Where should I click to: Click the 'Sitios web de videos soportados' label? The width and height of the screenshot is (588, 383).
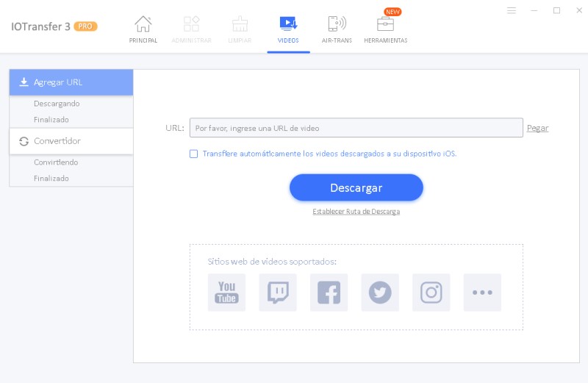coord(272,262)
